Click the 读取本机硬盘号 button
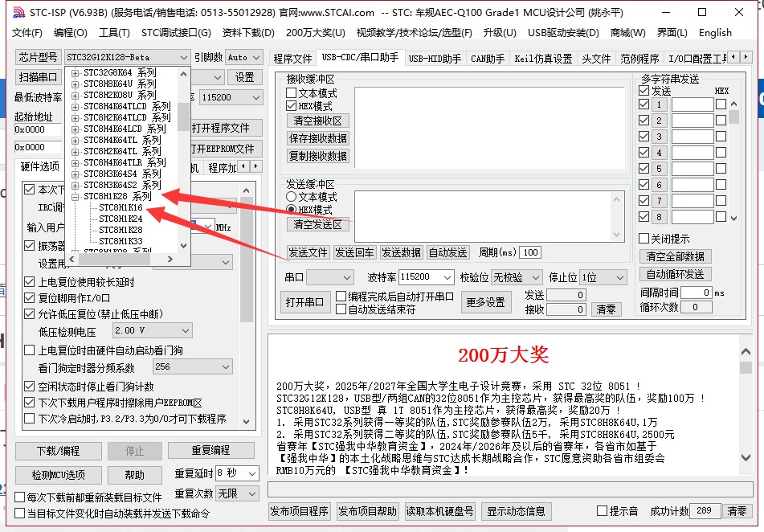This screenshot has width=764, height=532. 439,512
